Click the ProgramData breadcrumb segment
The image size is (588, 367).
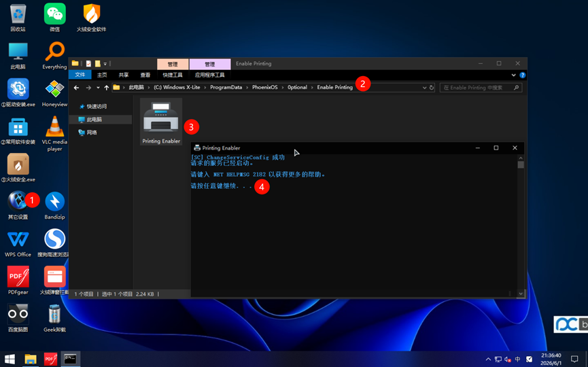pyautogui.click(x=226, y=88)
